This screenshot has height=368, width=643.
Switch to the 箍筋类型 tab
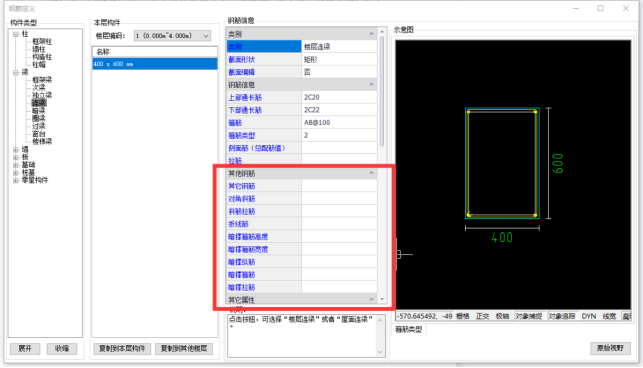point(409,329)
